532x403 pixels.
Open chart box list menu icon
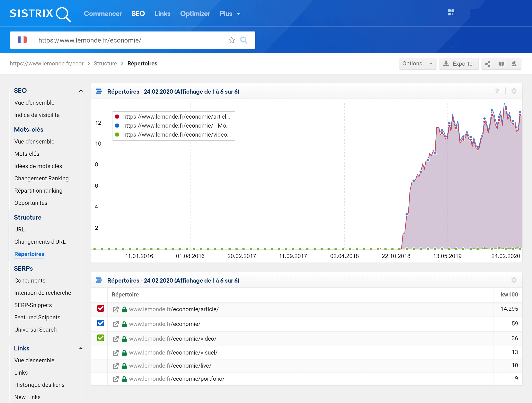(99, 91)
